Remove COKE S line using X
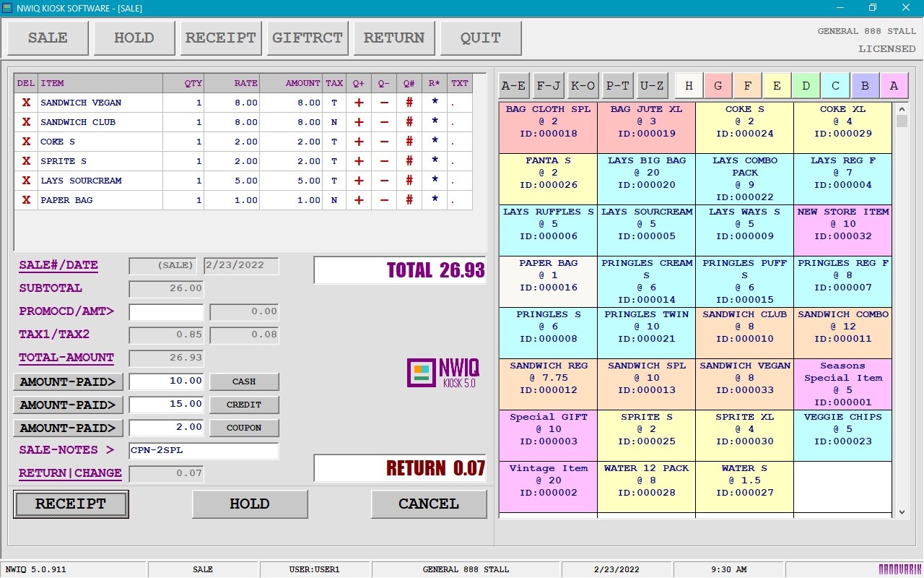Screen dimensions: 924x578 [26, 142]
